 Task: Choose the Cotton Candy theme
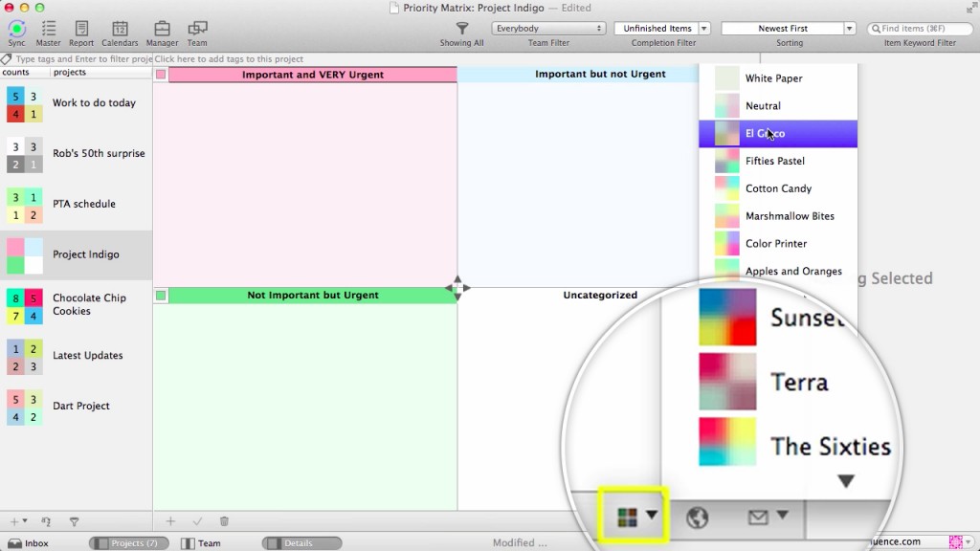point(777,188)
